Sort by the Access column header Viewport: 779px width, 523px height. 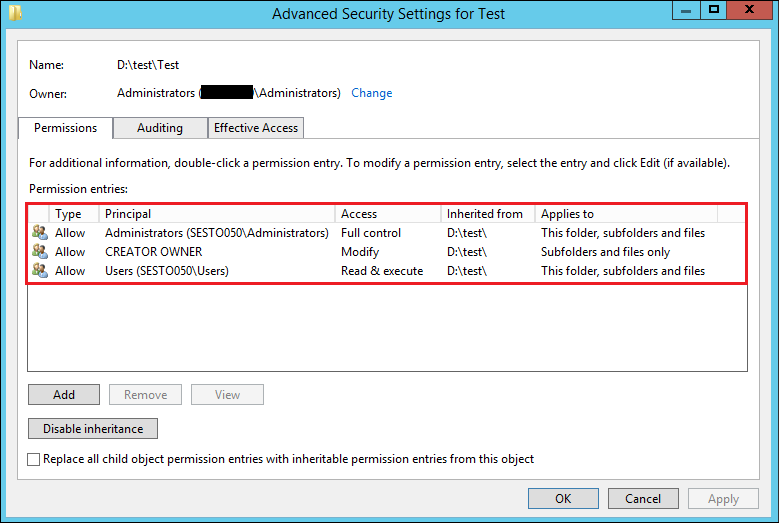[388, 214]
